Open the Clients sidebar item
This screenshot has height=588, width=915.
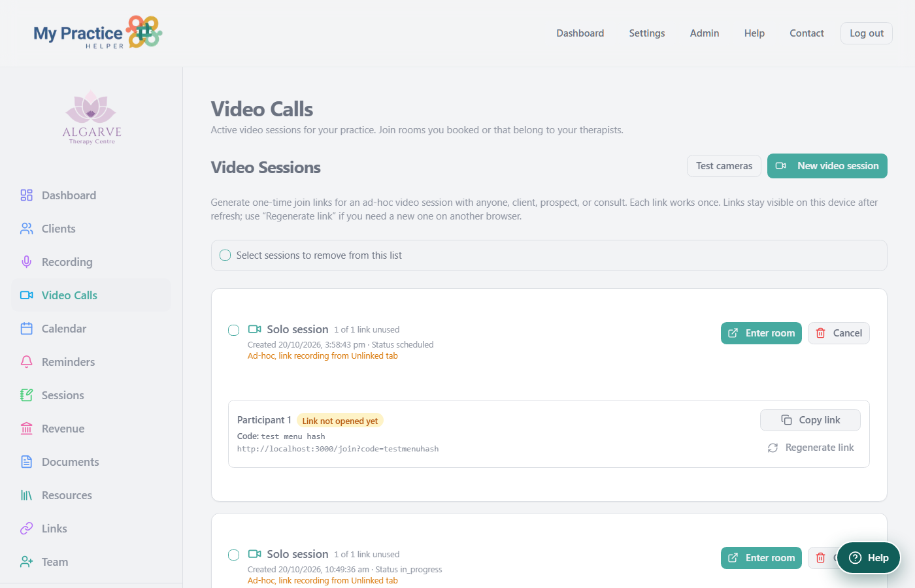pyautogui.click(x=91, y=229)
